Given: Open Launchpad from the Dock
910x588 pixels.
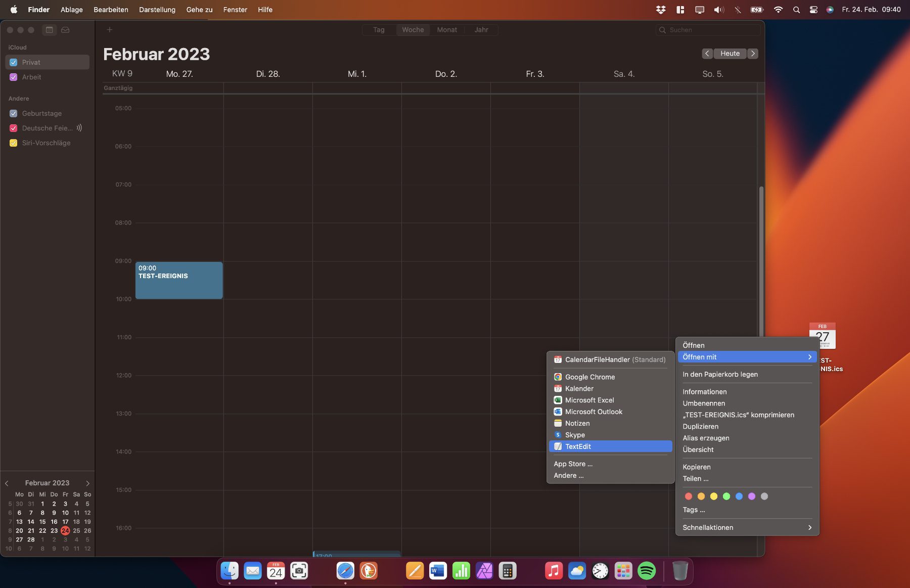Looking at the screenshot, I should (623, 571).
